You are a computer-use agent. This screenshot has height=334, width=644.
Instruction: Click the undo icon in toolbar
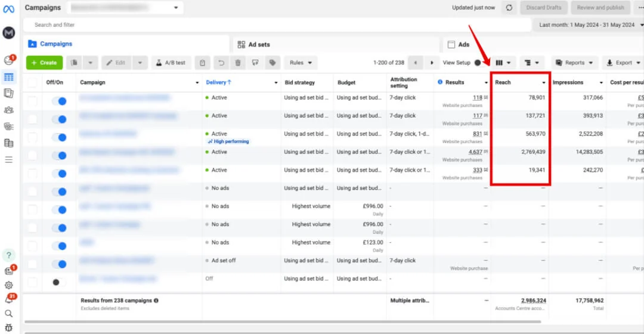[x=221, y=63]
